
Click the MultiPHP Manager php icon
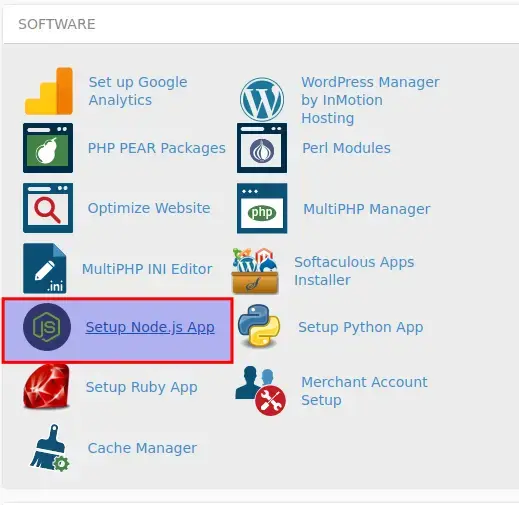click(x=262, y=208)
